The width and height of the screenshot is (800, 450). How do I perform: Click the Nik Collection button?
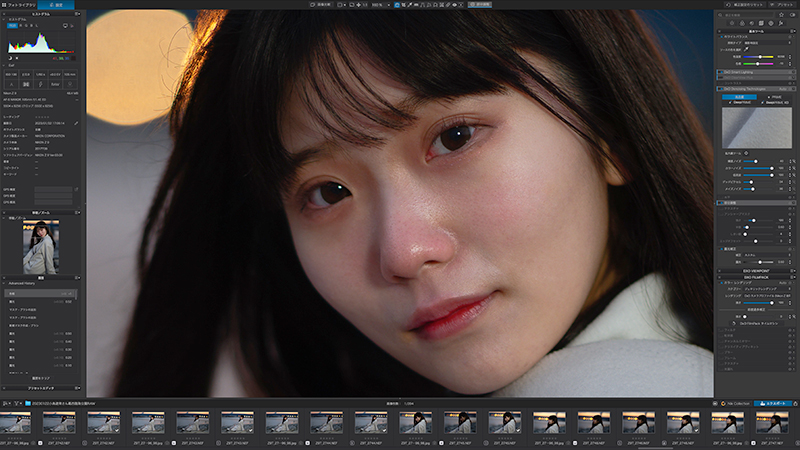tap(735, 403)
